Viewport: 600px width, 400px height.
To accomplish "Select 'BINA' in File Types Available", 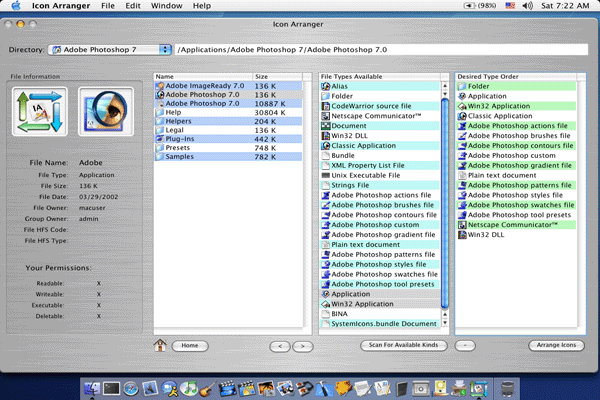I will tap(380, 314).
